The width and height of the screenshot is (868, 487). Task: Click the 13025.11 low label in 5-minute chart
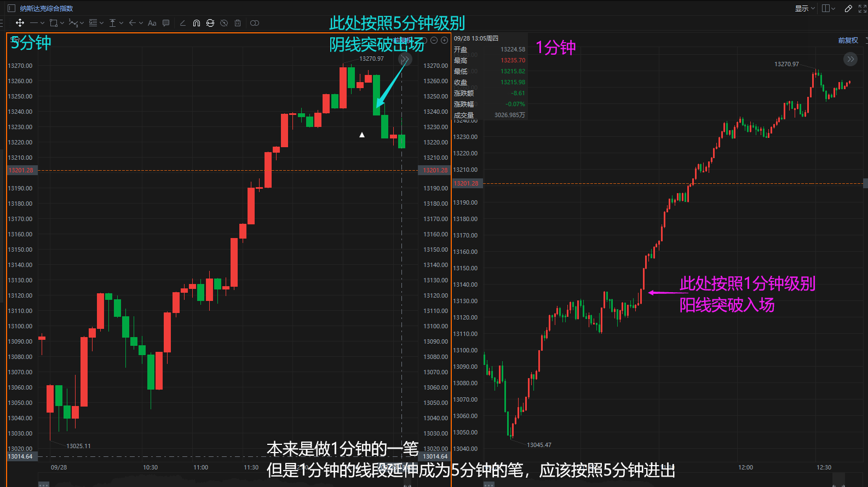click(x=78, y=446)
